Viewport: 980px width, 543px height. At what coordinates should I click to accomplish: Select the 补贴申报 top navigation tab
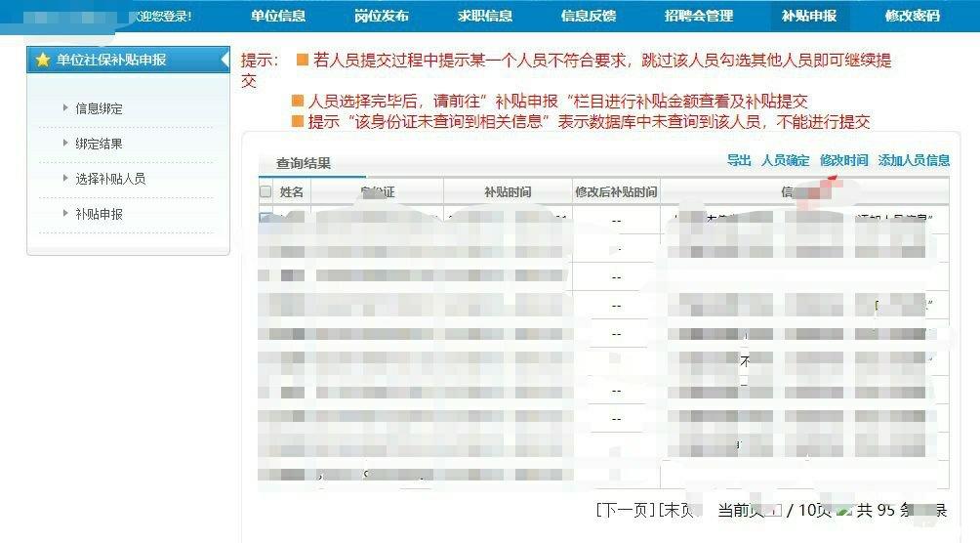coord(809,16)
